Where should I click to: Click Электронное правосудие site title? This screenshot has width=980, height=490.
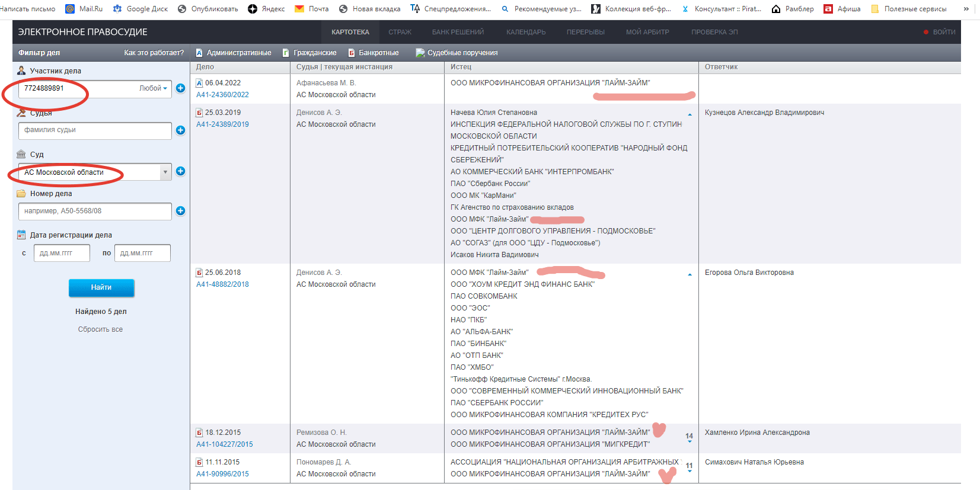pos(83,32)
